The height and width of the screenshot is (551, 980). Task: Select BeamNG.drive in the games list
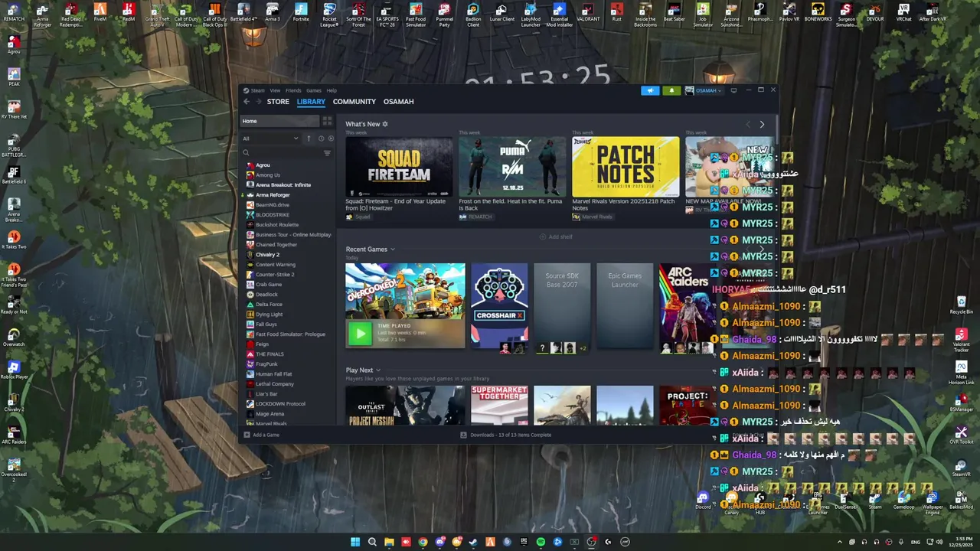click(273, 205)
